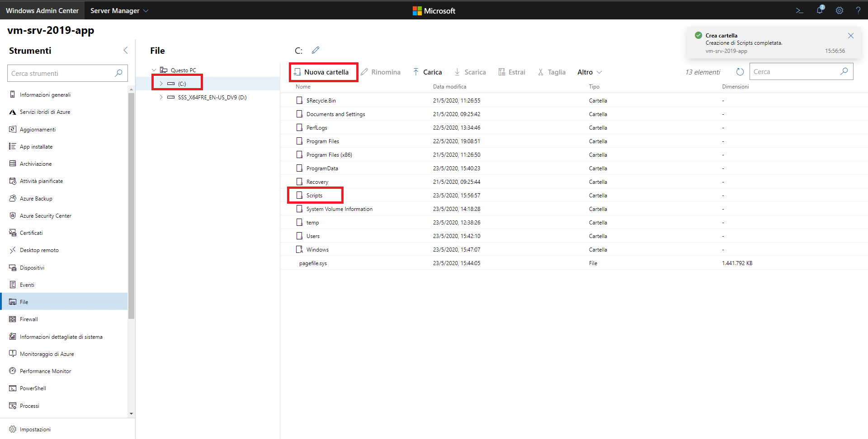Click the tools list scroll down arrow
The image size is (868, 439).
(131, 413)
